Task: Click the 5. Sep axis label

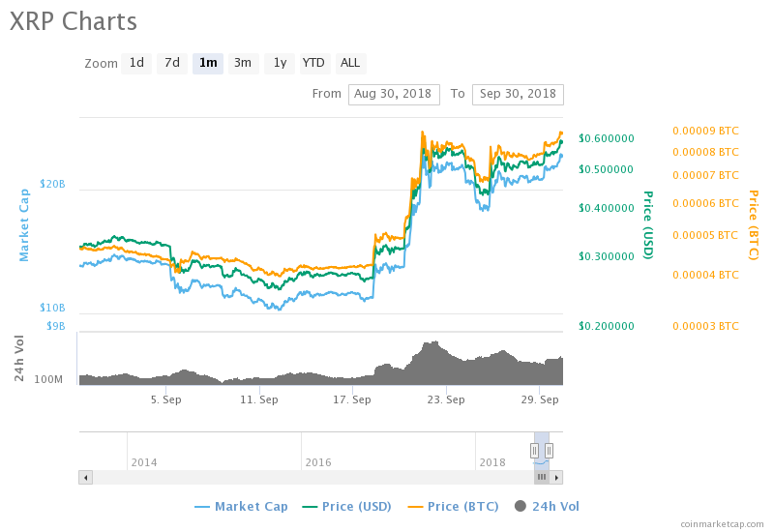Action: (x=165, y=399)
